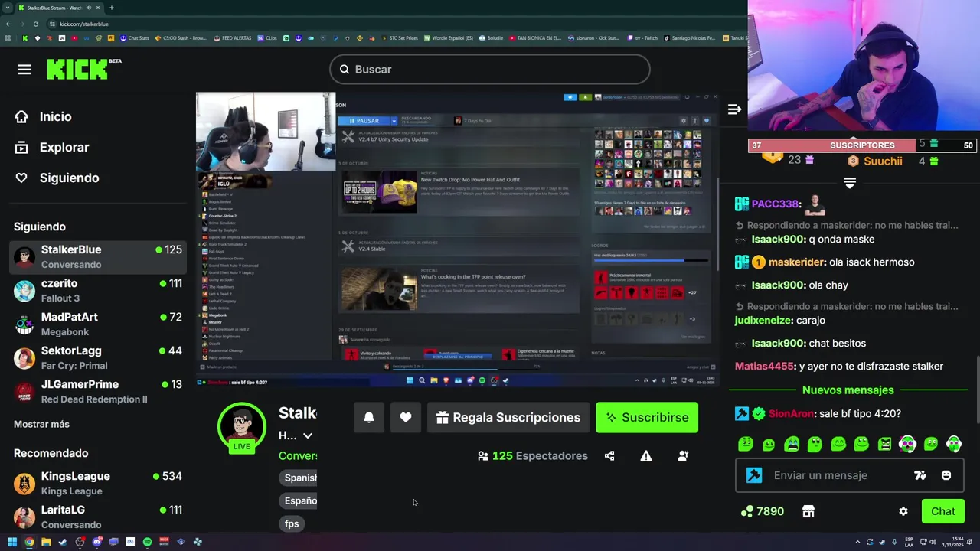This screenshot has height=551, width=980.
Task: Open Chrome from the taskbar
Action: (x=29, y=542)
